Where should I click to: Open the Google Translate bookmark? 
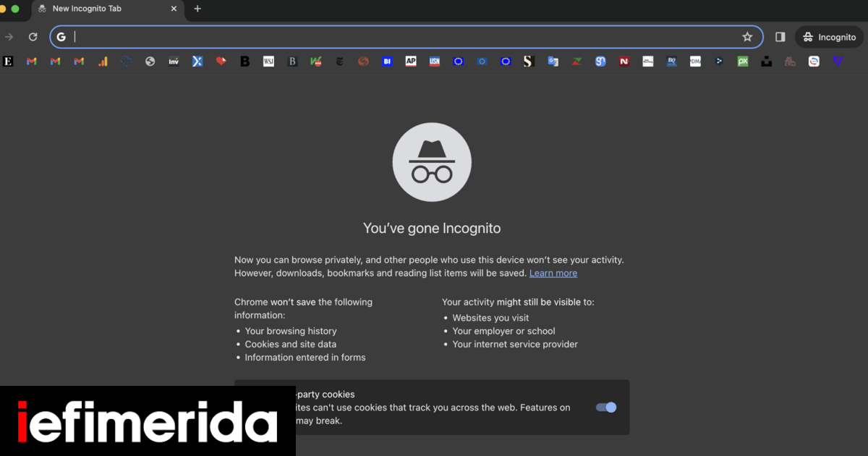(553, 62)
